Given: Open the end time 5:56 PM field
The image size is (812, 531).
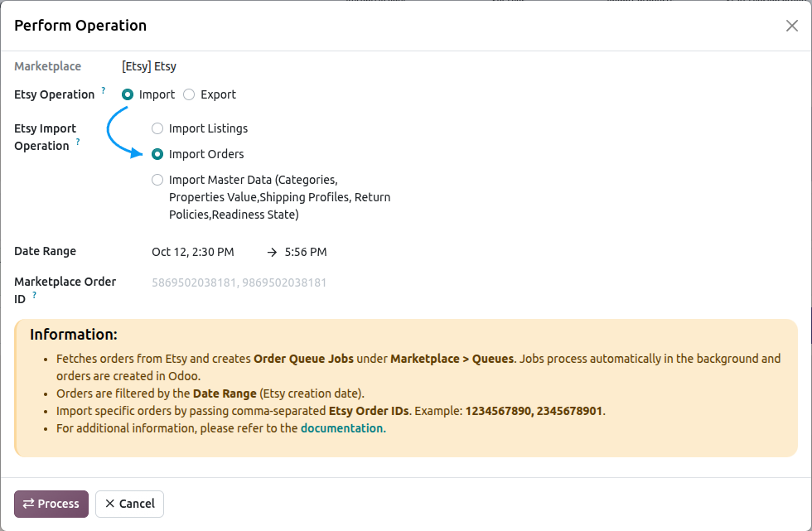Looking at the screenshot, I should tap(306, 252).
